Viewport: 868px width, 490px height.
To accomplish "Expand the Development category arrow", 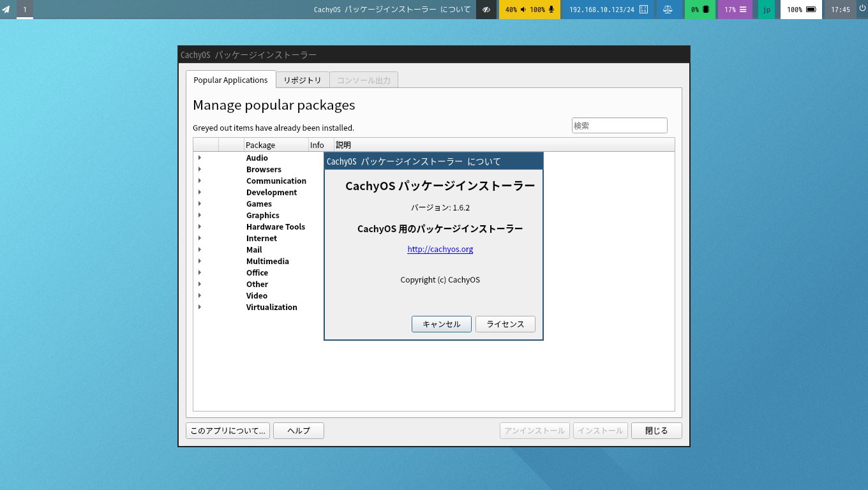I will coord(200,192).
